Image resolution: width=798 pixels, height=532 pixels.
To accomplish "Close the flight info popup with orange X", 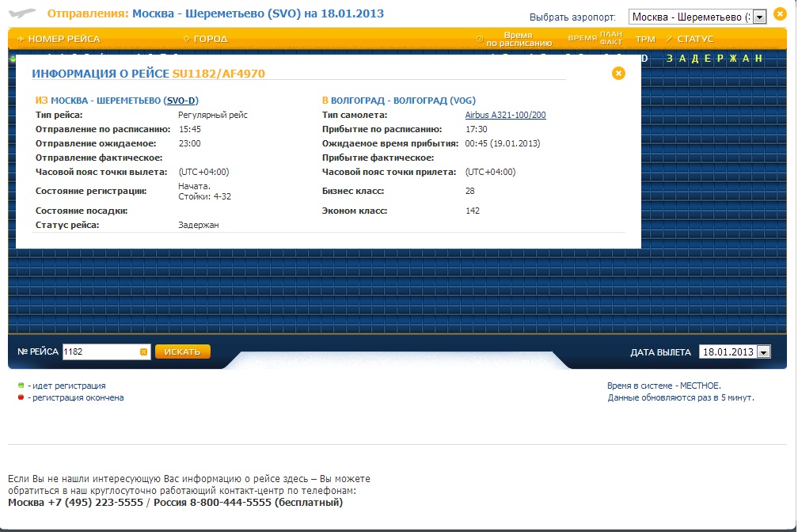I will pyautogui.click(x=618, y=73).
